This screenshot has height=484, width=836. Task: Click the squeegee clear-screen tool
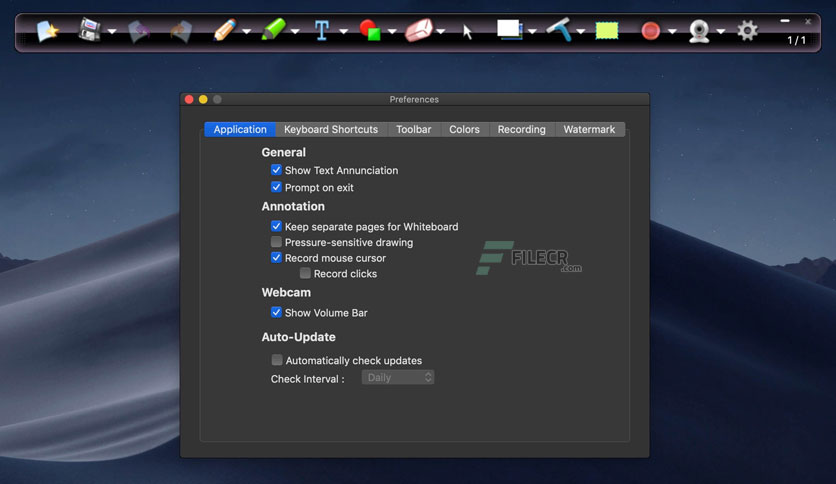tap(559, 29)
